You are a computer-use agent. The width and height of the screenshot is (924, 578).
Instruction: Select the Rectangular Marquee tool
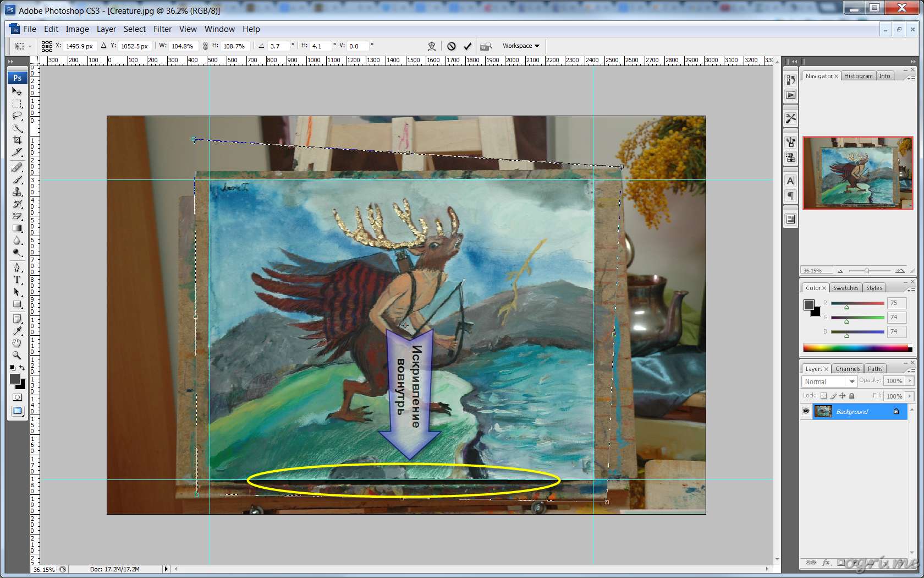tap(17, 103)
